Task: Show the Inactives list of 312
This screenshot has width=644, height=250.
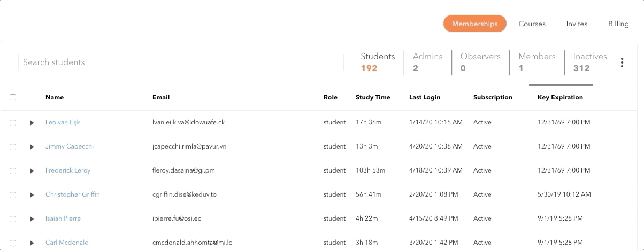Action: click(589, 62)
